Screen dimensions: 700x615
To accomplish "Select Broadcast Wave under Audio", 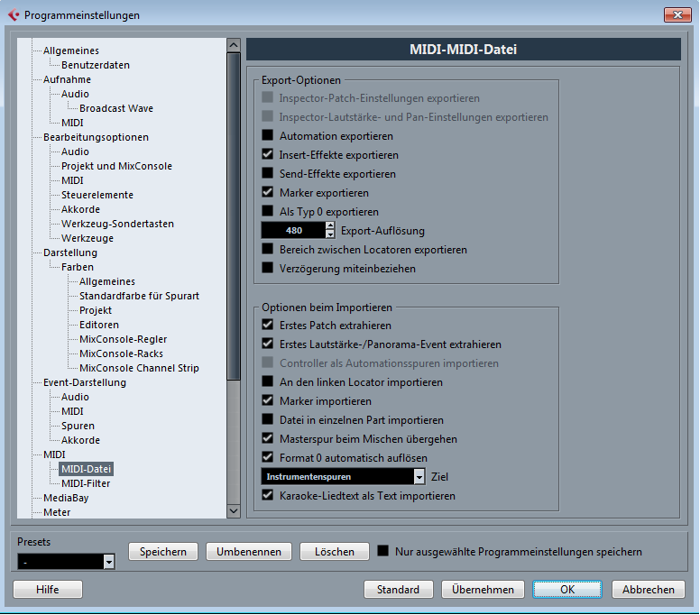I will pyautogui.click(x=115, y=108).
